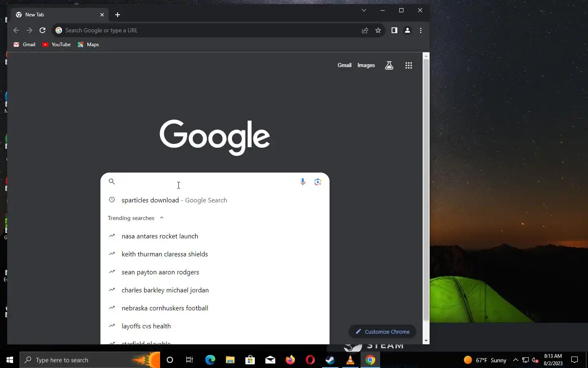Click the forward navigation arrow
The image size is (588, 368).
pyautogui.click(x=29, y=30)
